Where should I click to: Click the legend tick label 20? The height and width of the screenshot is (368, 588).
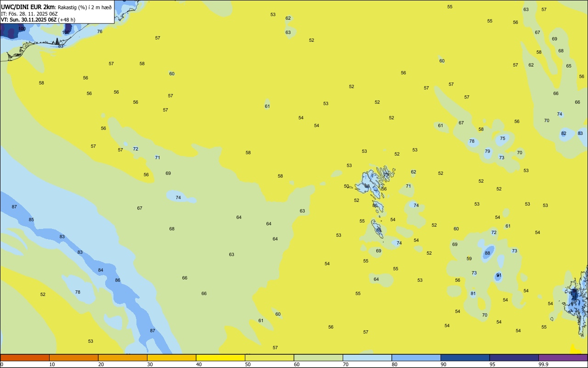coord(101,364)
